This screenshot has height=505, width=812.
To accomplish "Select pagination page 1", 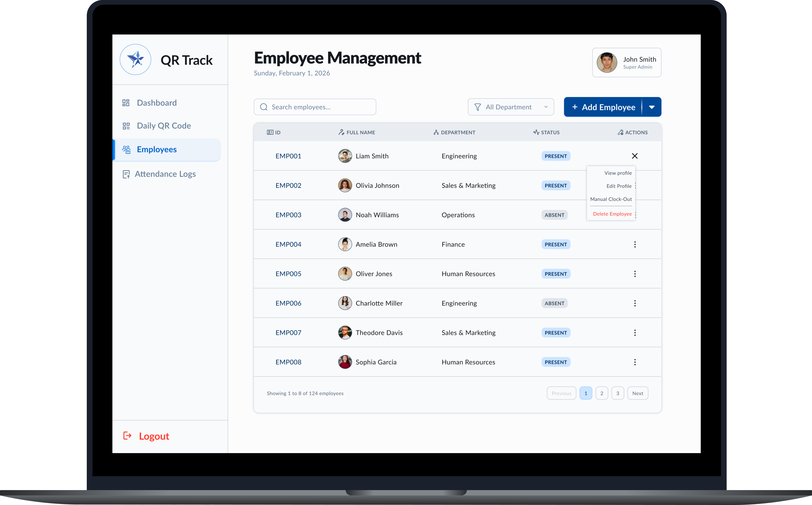I will (x=586, y=393).
